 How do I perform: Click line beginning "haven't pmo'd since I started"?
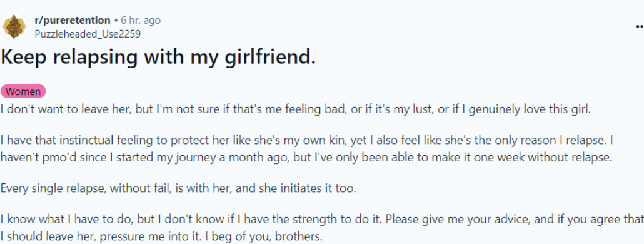point(306,158)
